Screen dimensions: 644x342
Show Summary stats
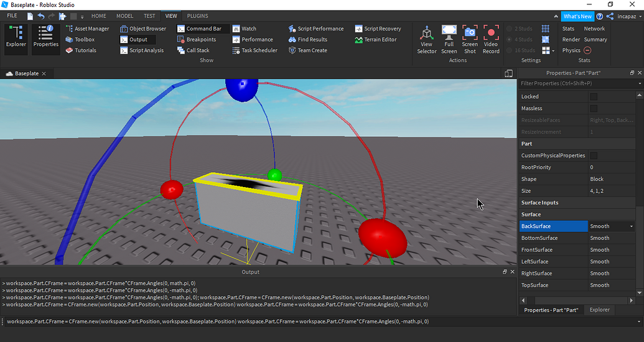(x=595, y=39)
